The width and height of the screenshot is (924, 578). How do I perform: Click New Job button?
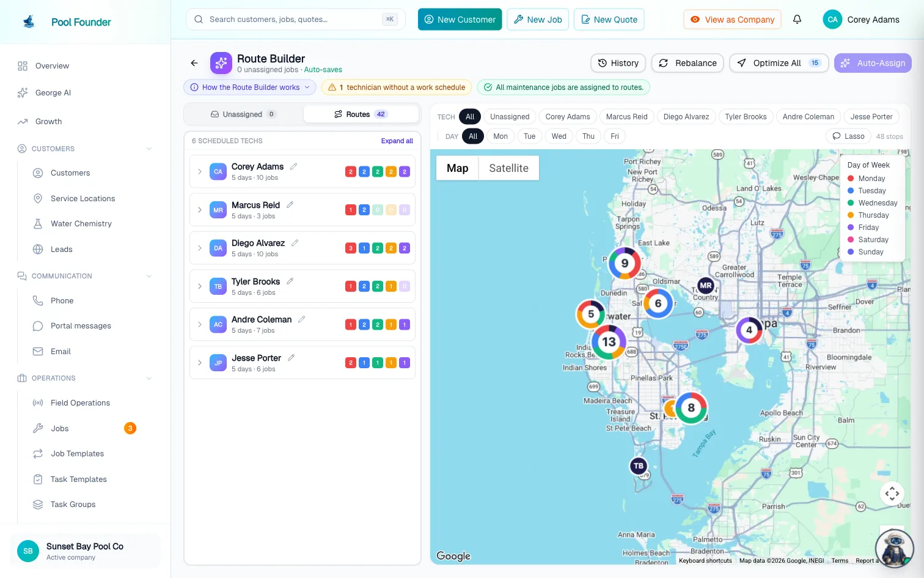[x=538, y=20]
